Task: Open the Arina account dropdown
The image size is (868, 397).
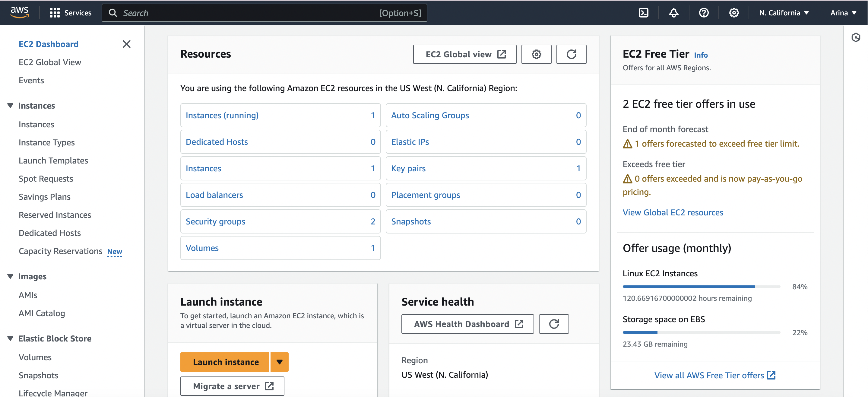Action: click(843, 13)
